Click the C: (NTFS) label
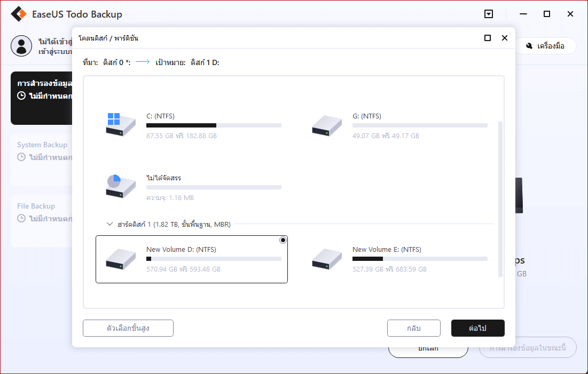This screenshot has height=374, width=588. click(x=161, y=116)
